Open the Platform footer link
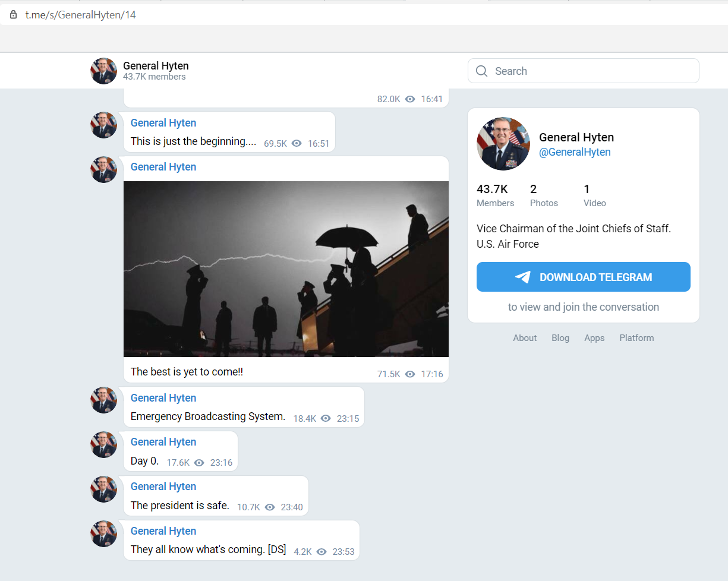Image resolution: width=728 pixels, height=581 pixels. coord(636,338)
